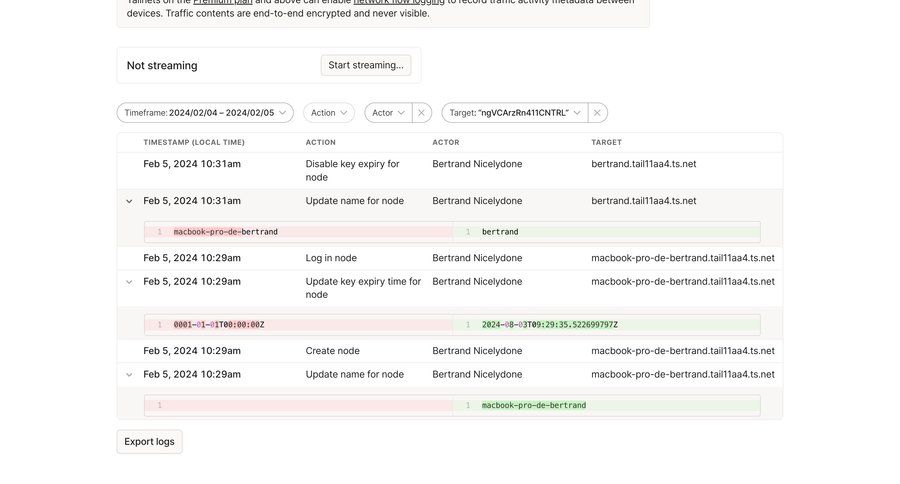This screenshot has height=484, width=900.
Task: Export the logs
Action: 149,442
